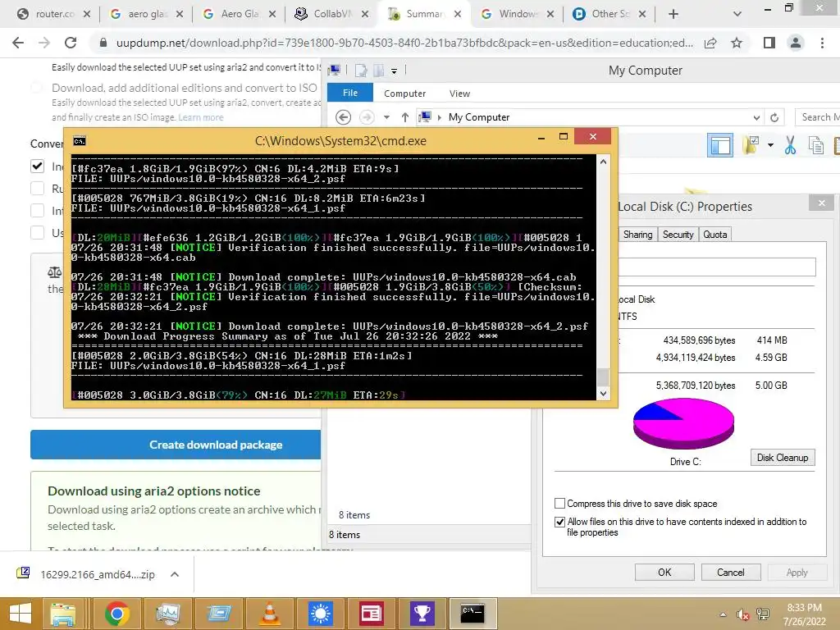
Task: Open recent locations dropdown in My Computer
Action: click(387, 116)
